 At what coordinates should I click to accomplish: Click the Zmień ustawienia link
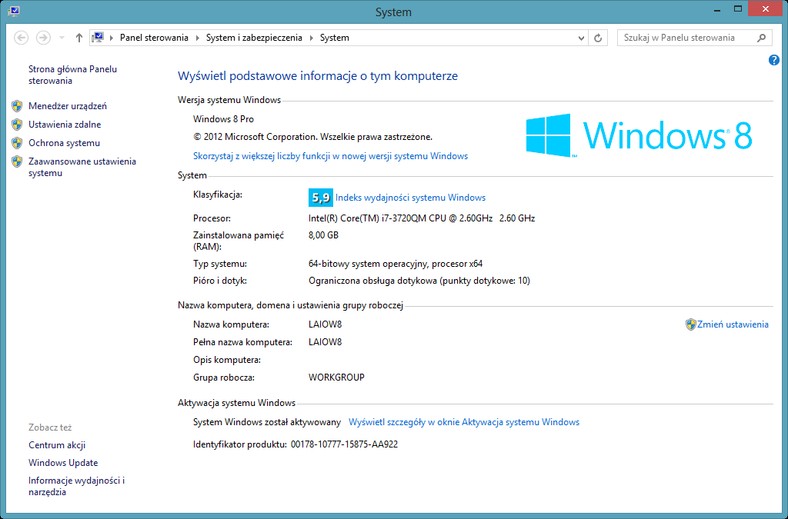coord(733,324)
